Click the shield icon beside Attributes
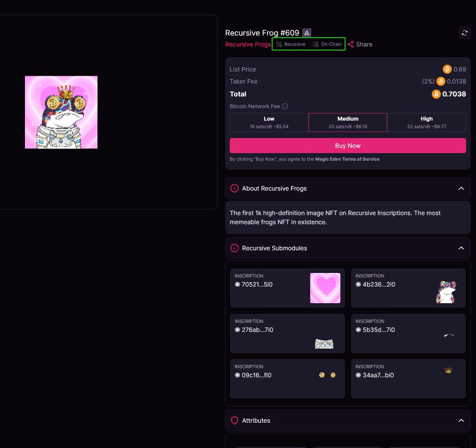The height and width of the screenshot is (448, 476). pos(234,421)
